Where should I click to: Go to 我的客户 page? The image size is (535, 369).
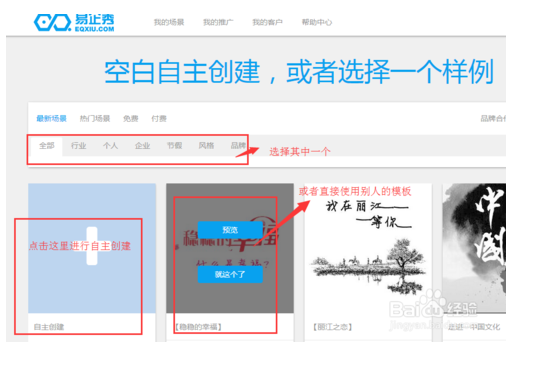(268, 23)
